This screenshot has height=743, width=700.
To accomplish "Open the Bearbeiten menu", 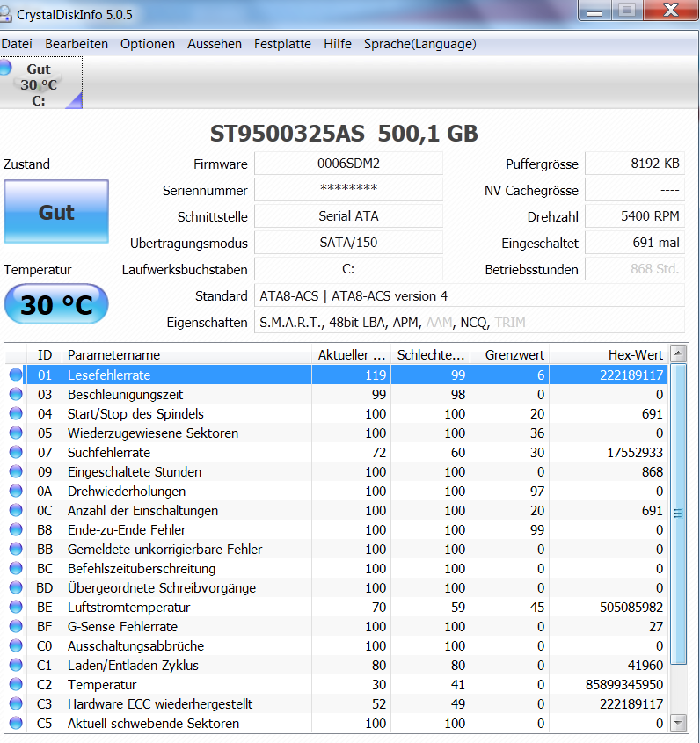I will pyautogui.click(x=77, y=44).
